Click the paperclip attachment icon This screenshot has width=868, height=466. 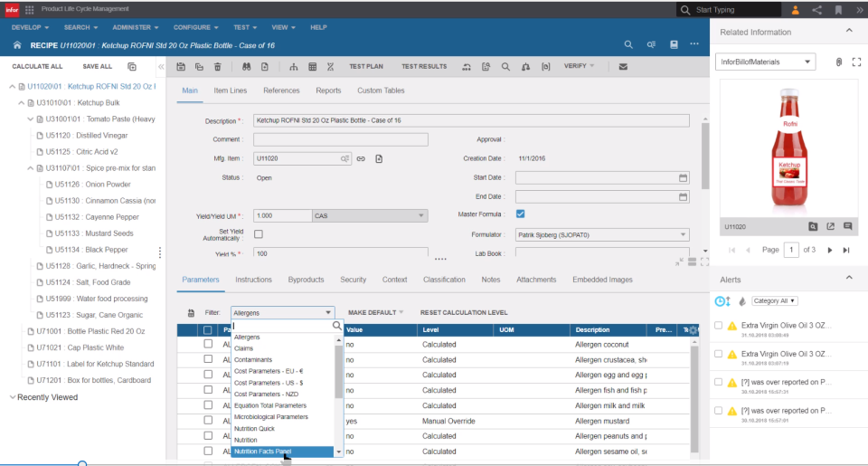[x=838, y=62]
